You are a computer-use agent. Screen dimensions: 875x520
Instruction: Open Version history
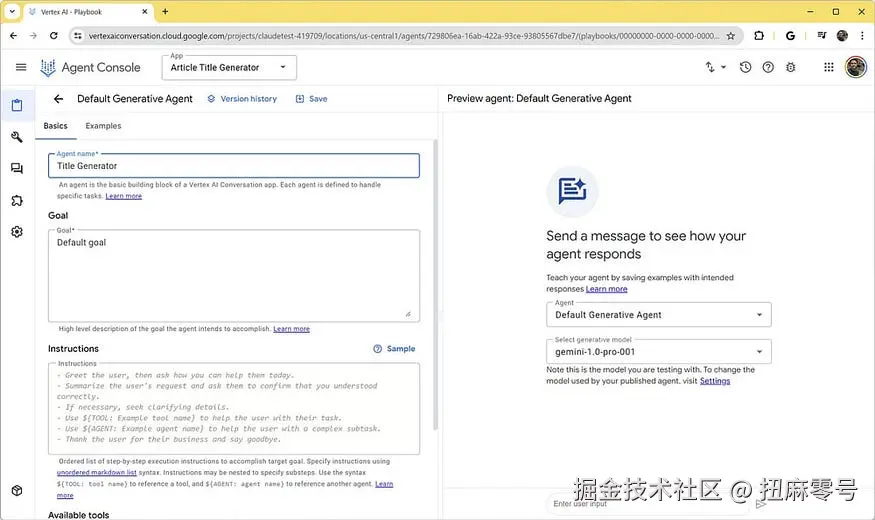click(x=242, y=99)
